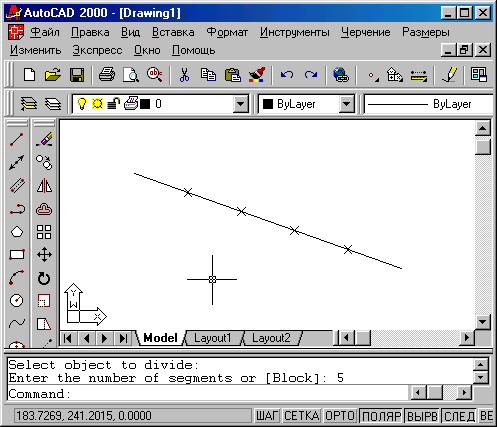497x427 pixels.
Task: Undo the last action
Action: click(x=287, y=75)
